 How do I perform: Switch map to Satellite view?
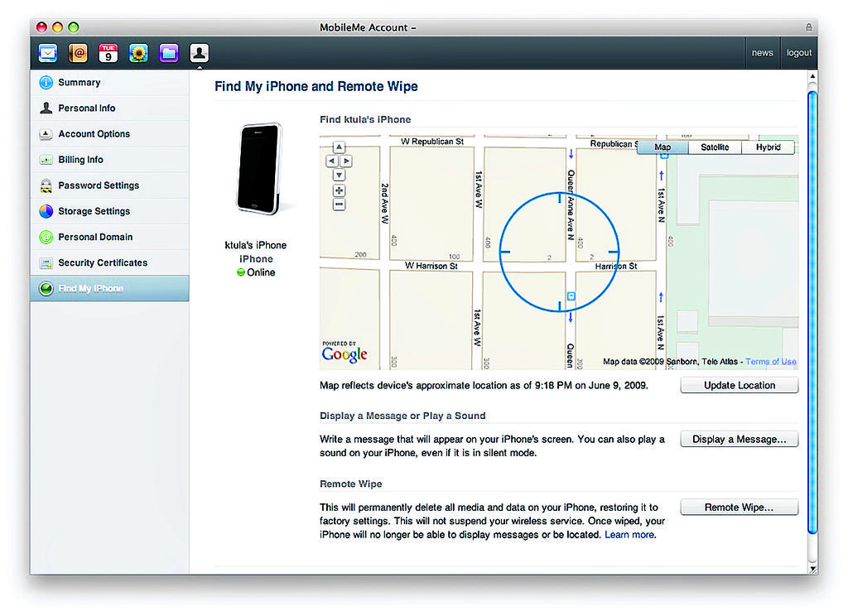click(715, 147)
